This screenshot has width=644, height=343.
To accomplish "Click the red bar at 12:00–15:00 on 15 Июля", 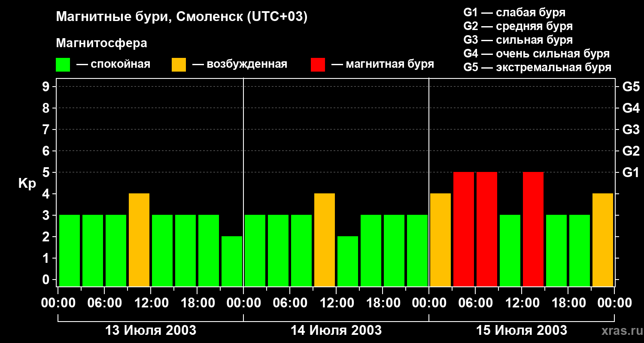I will pyautogui.click(x=533, y=229).
